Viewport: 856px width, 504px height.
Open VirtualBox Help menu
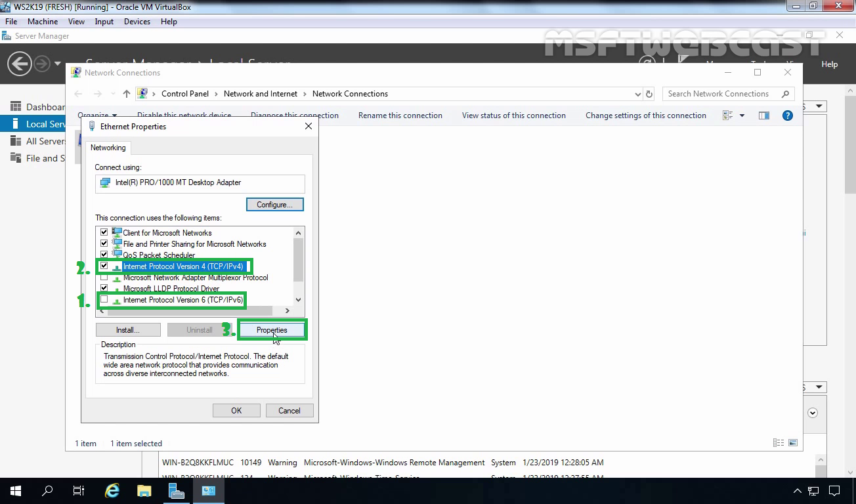point(169,22)
